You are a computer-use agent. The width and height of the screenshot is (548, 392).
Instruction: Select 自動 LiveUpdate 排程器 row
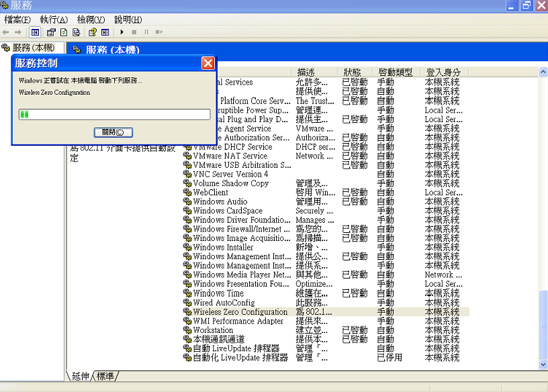[x=326, y=348]
